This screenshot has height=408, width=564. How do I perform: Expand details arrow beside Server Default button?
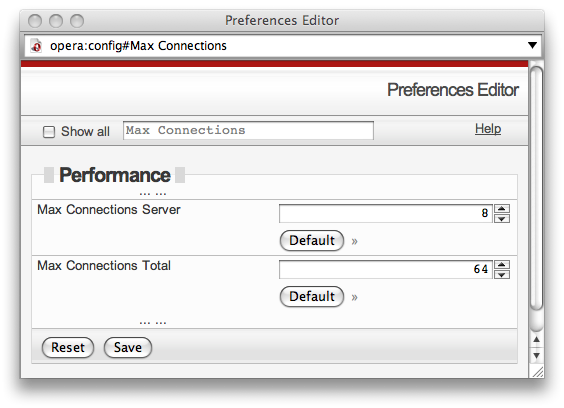355,241
